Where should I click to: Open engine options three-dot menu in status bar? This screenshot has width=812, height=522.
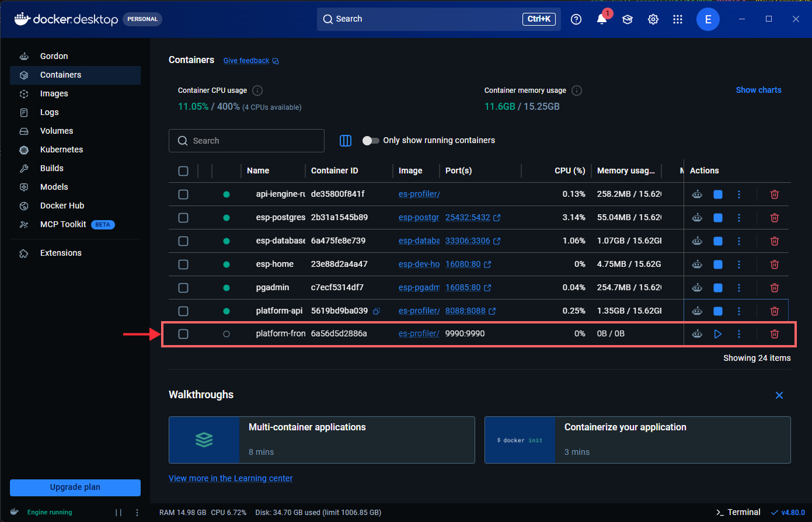[x=137, y=513]
